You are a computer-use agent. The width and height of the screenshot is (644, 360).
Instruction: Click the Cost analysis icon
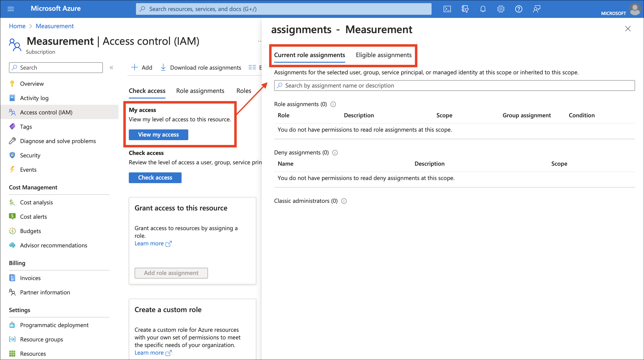[12, 202]
